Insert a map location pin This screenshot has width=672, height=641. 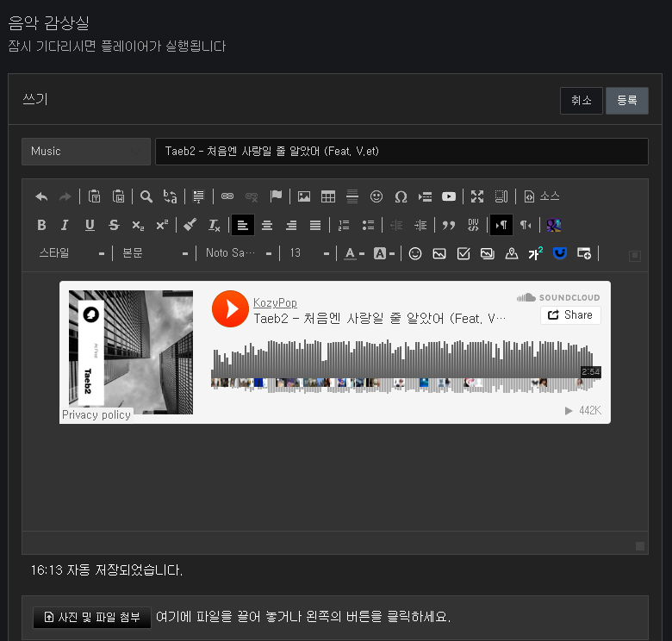pyautogui.click(x=512, y=253)
